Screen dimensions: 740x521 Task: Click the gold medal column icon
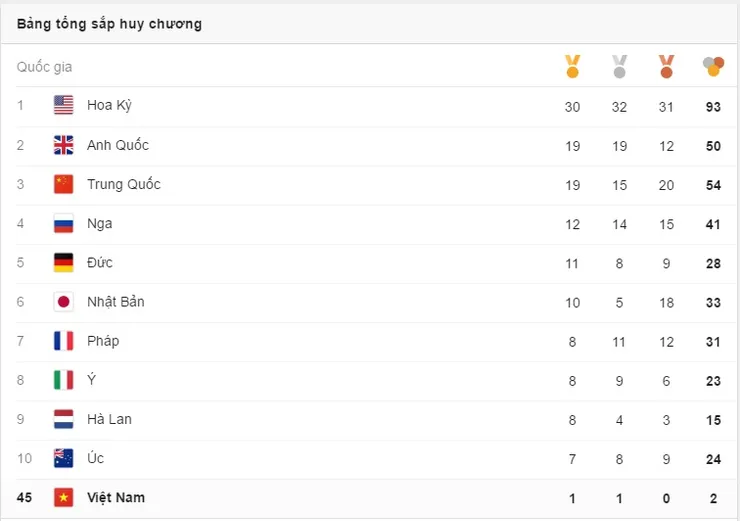pos(572,67)
